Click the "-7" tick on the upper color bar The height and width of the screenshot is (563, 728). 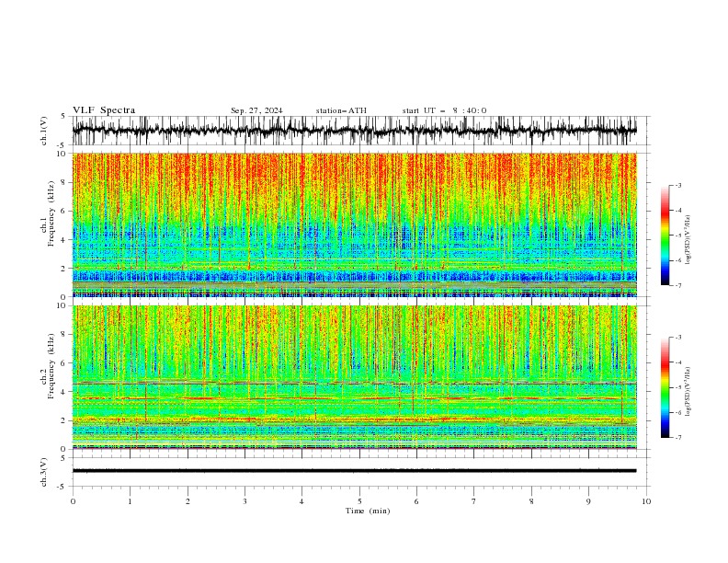point(677,285)
